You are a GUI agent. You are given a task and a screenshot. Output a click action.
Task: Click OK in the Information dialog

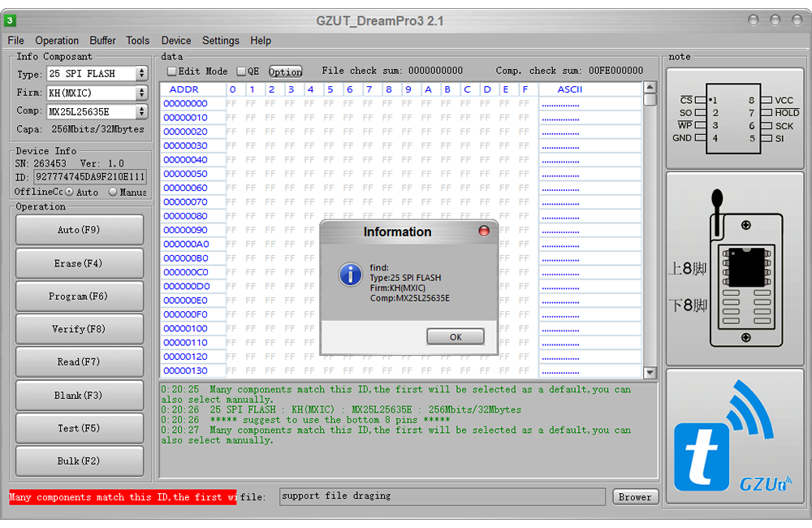coord(455,336)
